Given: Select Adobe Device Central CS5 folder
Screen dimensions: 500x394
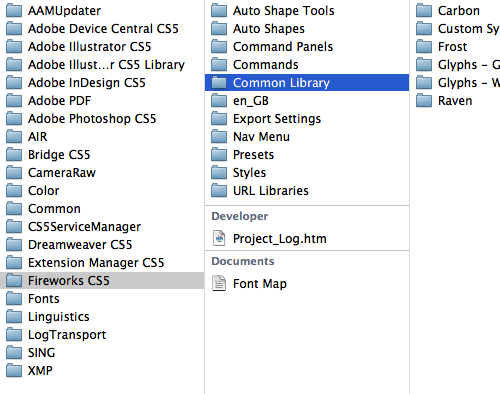Looking at the screenshot, I should point(102,29).
